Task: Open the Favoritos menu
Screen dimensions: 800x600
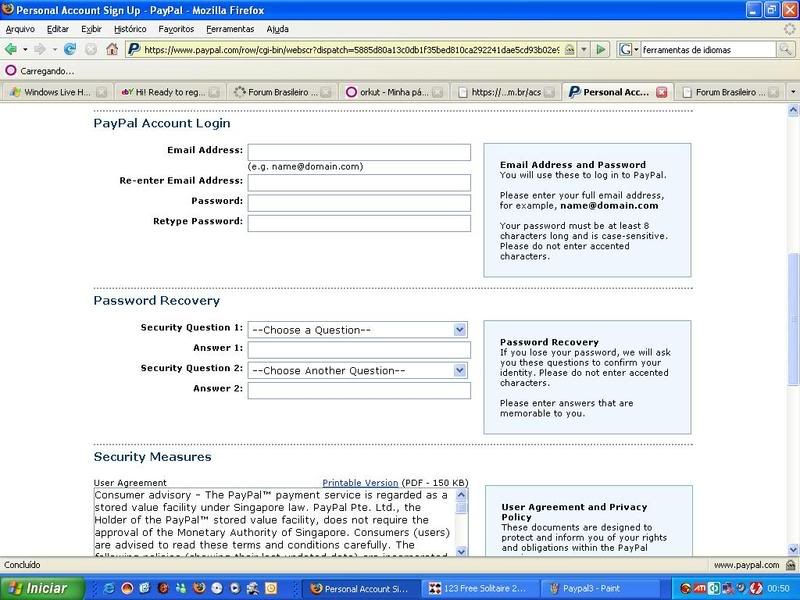Action: tap(176, 29)
